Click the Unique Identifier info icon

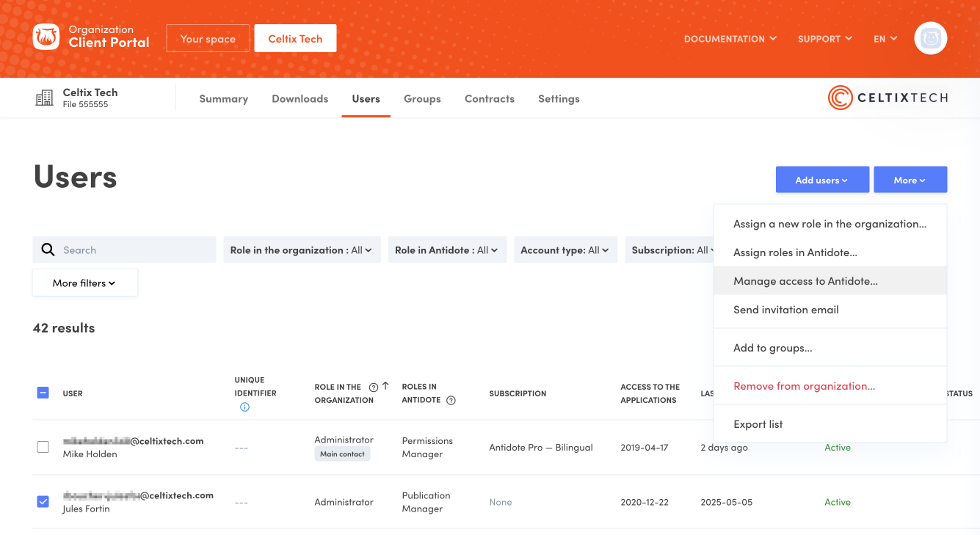click(x=244, y=407)
